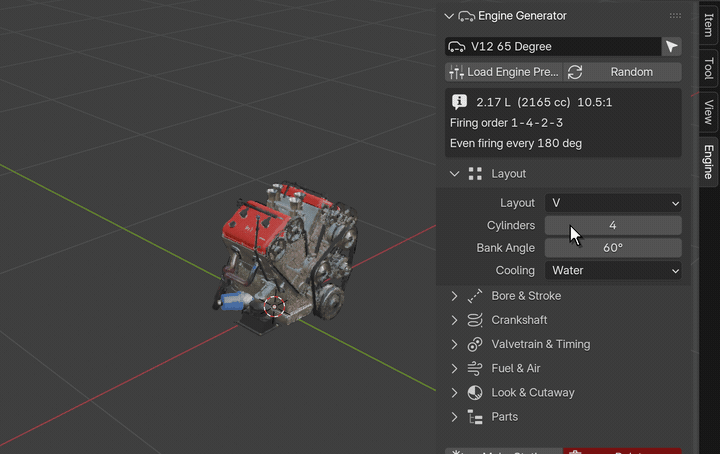Switch to the Tool sidebar tab
Viewport: 720px width, 454px height.
click(x=709, y=68)
